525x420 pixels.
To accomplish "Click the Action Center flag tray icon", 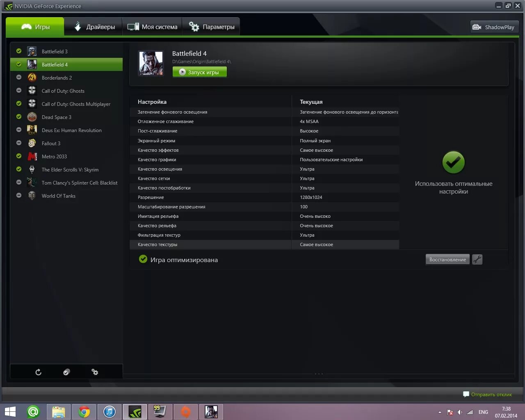I will coord(450,412).
